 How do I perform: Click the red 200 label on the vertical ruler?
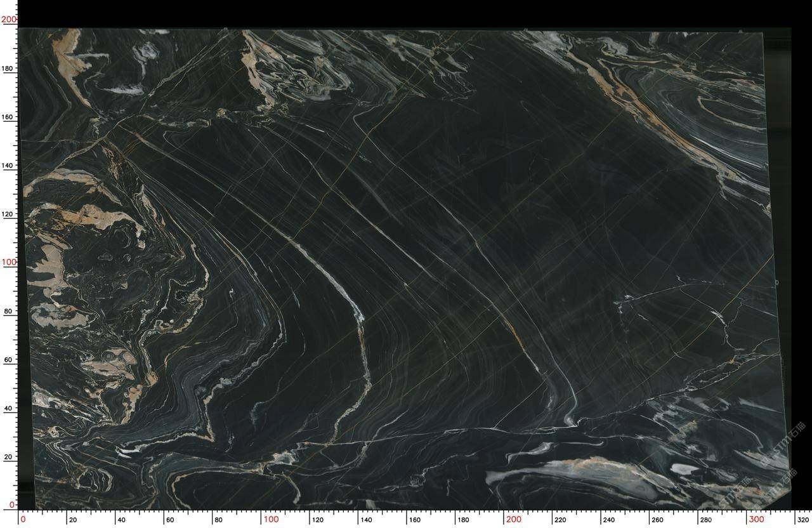tap(8, 19)
